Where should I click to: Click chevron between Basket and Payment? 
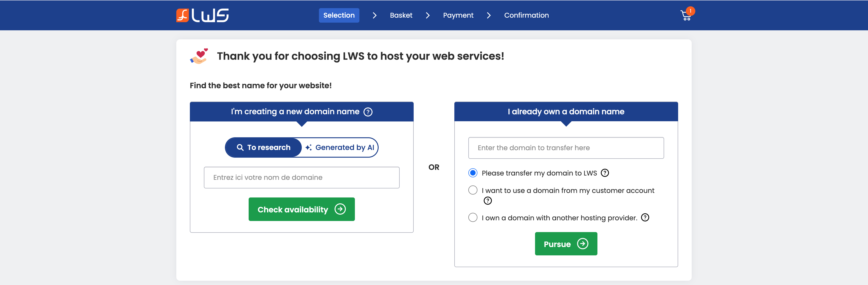[x=428, y=16]
